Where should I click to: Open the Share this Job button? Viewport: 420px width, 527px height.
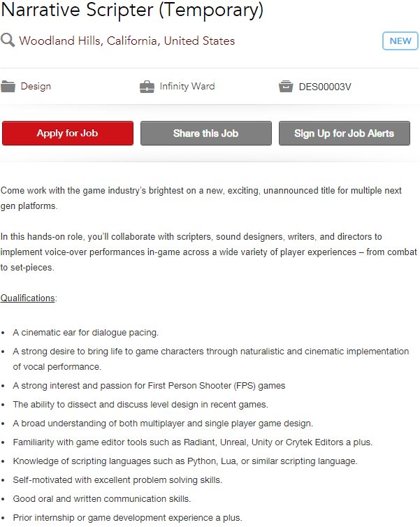click(x=205, y=133)
